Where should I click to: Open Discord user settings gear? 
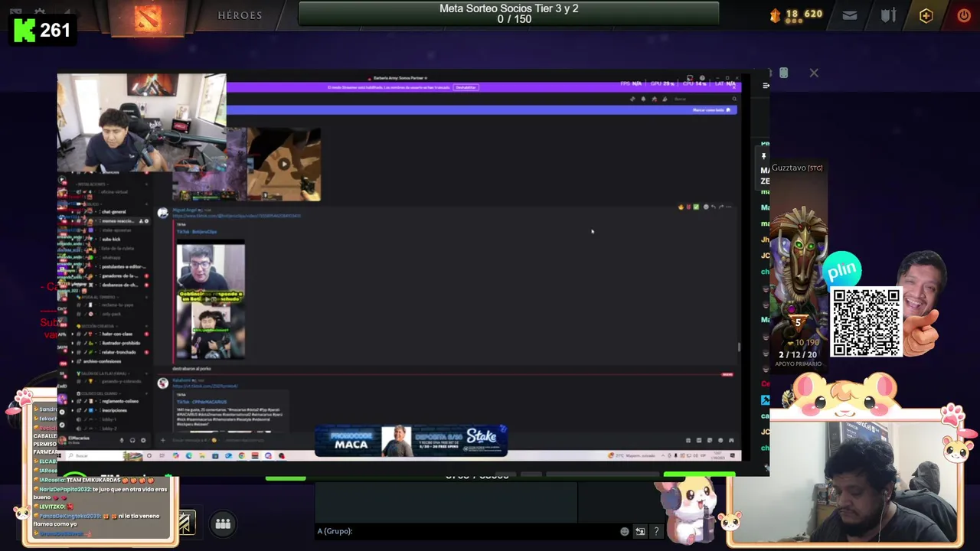click(x=143, y=440)
